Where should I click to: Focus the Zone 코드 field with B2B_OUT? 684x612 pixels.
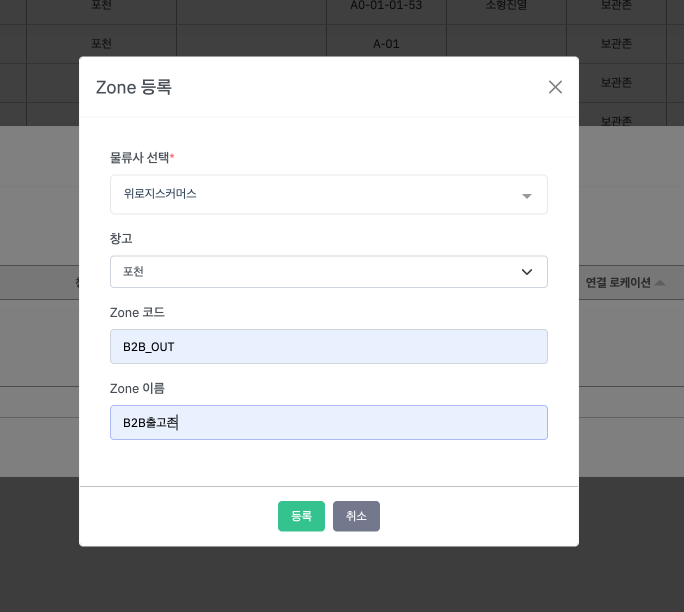click(328, 347)
